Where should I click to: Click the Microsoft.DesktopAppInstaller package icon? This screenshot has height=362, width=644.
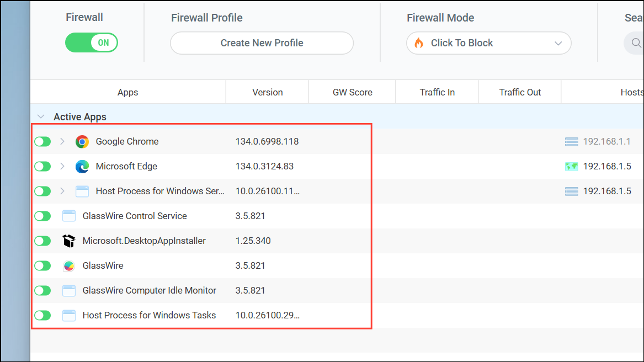[68, 241]
